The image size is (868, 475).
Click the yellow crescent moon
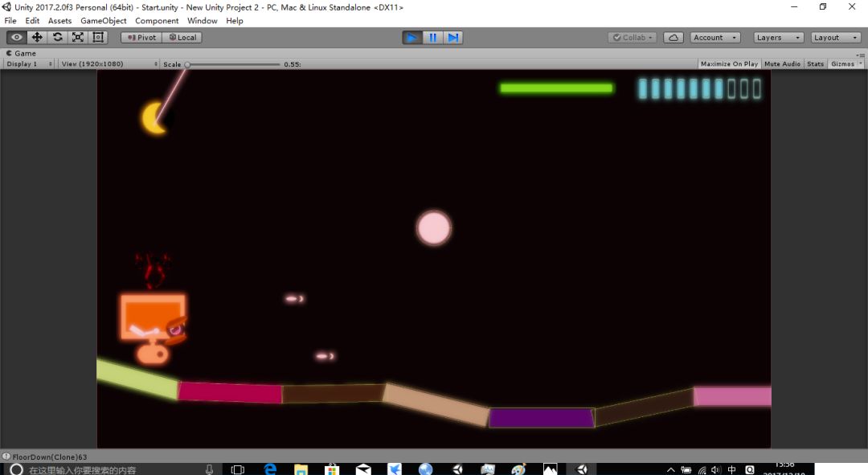(x=154, y=118)
